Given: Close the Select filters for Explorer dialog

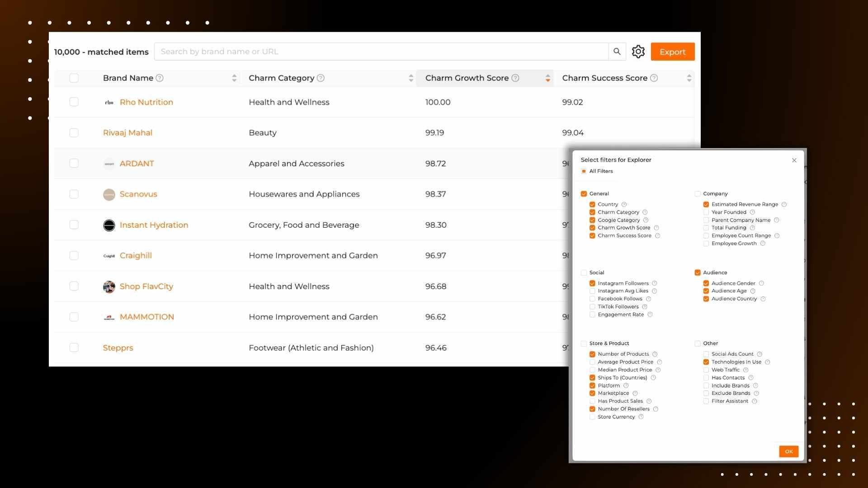Looking at the screenshot, I should (794, 160).
